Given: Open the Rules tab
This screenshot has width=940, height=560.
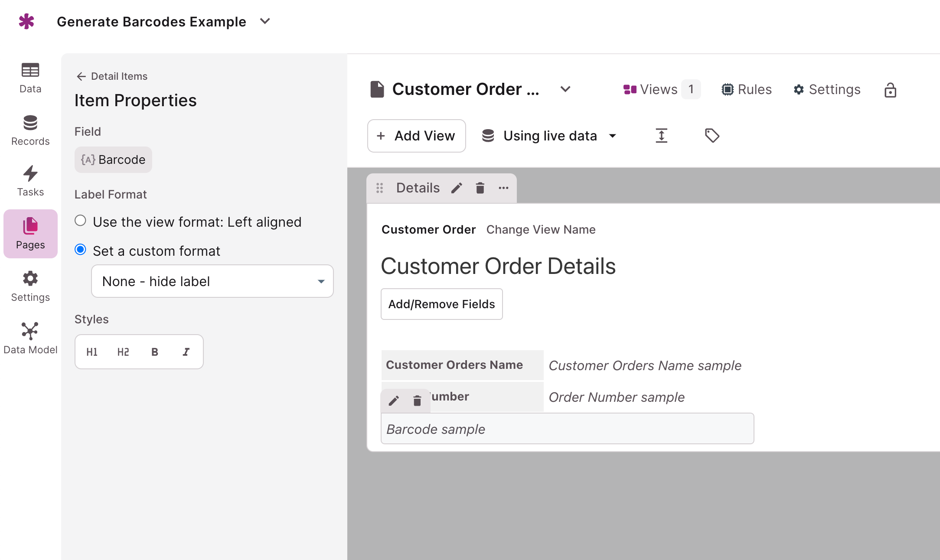Looking at the screenshot, I should tap(746, 90).
